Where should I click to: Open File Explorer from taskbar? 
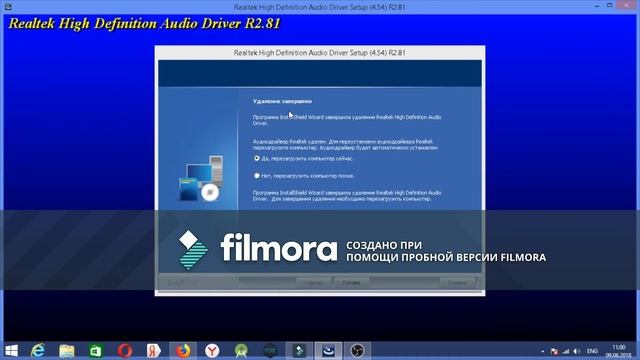coord(67,351)
